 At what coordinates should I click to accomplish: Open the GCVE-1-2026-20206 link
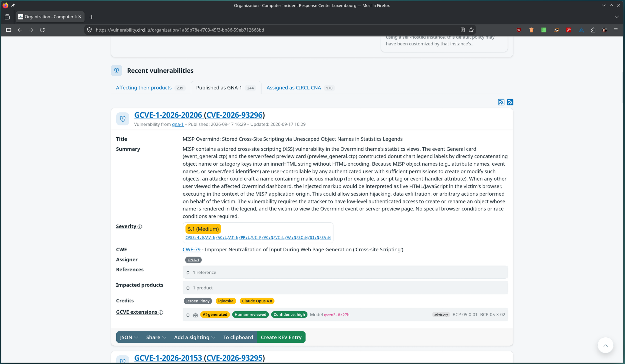(168, 115)
